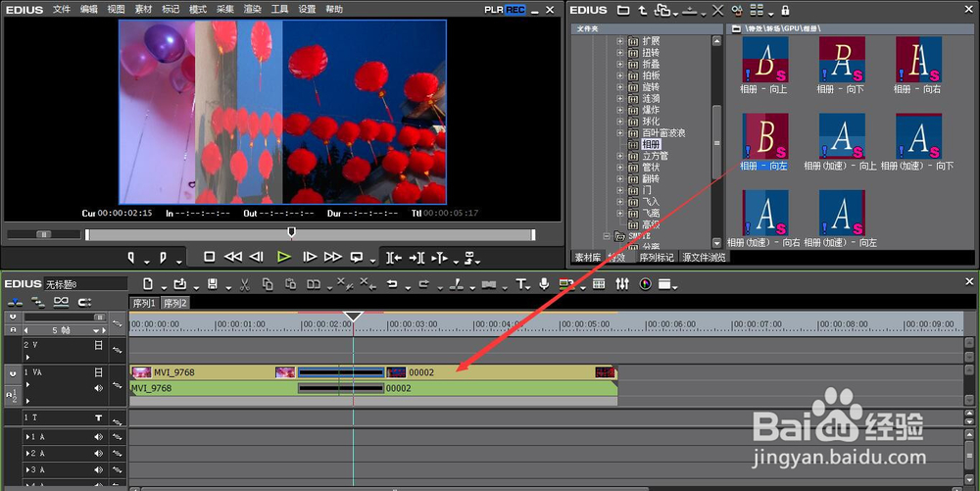Click the Paste icon on the timeline toolbar

291,284
